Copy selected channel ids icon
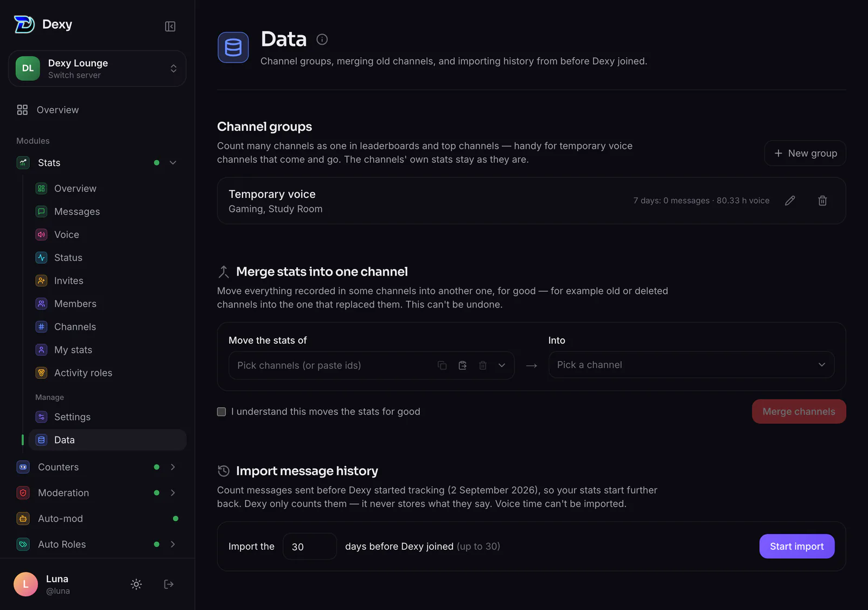This screenshot has height=610, width=868. pyautogui.click(x=442, y=365)
